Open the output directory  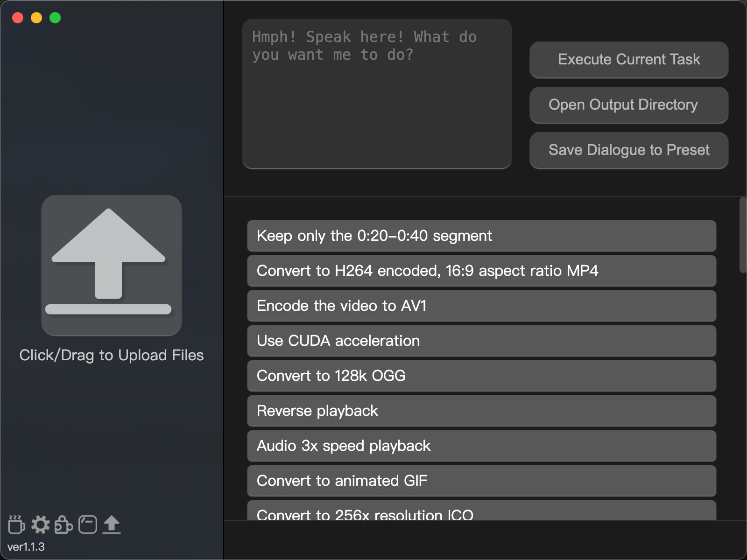click(x=628, y=105)
